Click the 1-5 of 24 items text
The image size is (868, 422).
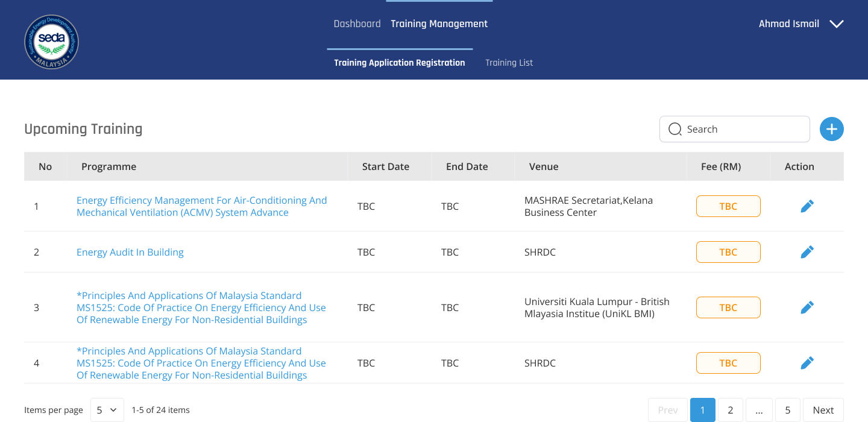coord(160,410)
